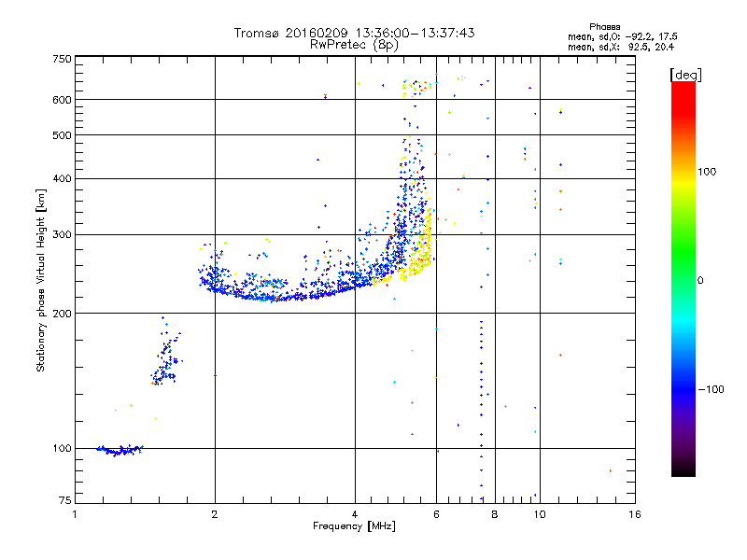Viewport: 747px width, 560px height.
Task: Click the '400' height tick label
Action: [x=62, y=178]
